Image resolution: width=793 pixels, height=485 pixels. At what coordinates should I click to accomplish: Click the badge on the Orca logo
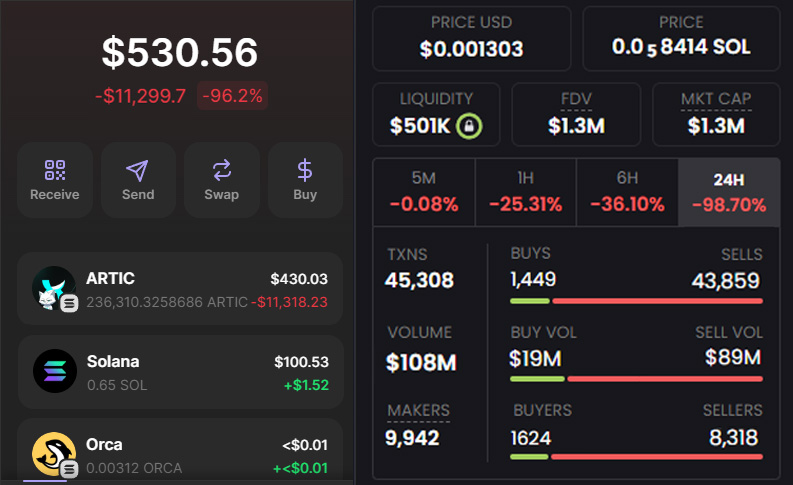[x=69, y=469]
